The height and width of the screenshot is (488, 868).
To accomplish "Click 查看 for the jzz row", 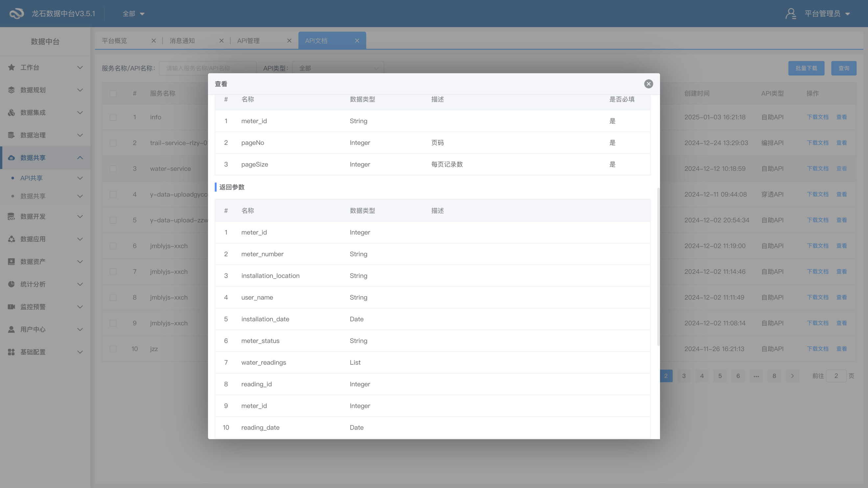I will pos(841,349).
